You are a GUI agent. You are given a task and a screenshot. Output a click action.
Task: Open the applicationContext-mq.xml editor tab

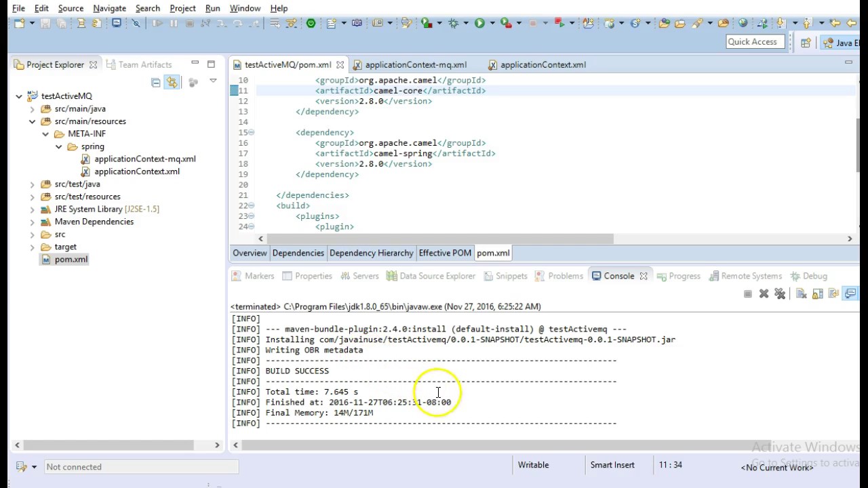416,64
